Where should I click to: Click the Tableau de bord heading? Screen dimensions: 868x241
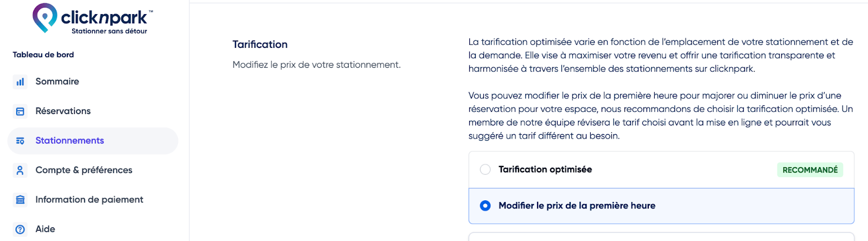coord(43,55)
